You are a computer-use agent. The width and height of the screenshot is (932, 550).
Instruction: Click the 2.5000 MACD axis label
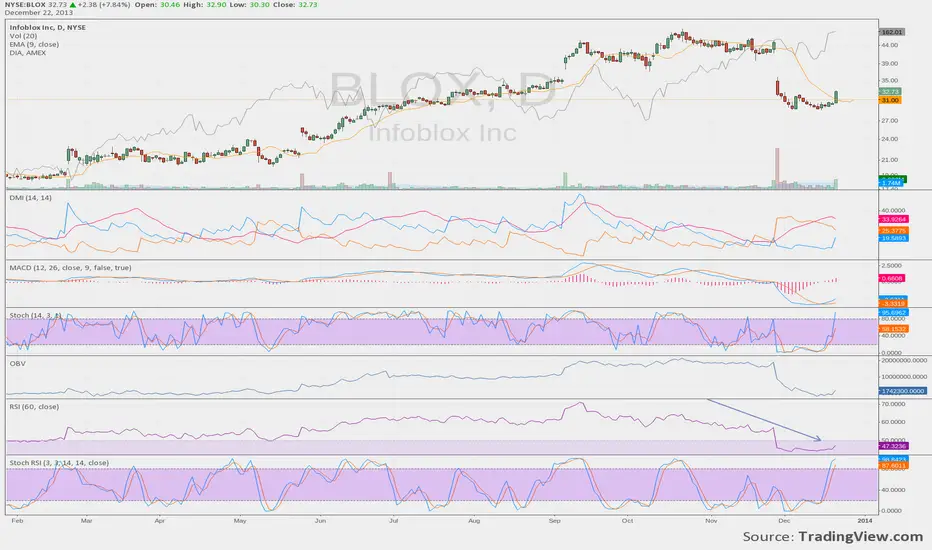(x=892, y=266)
